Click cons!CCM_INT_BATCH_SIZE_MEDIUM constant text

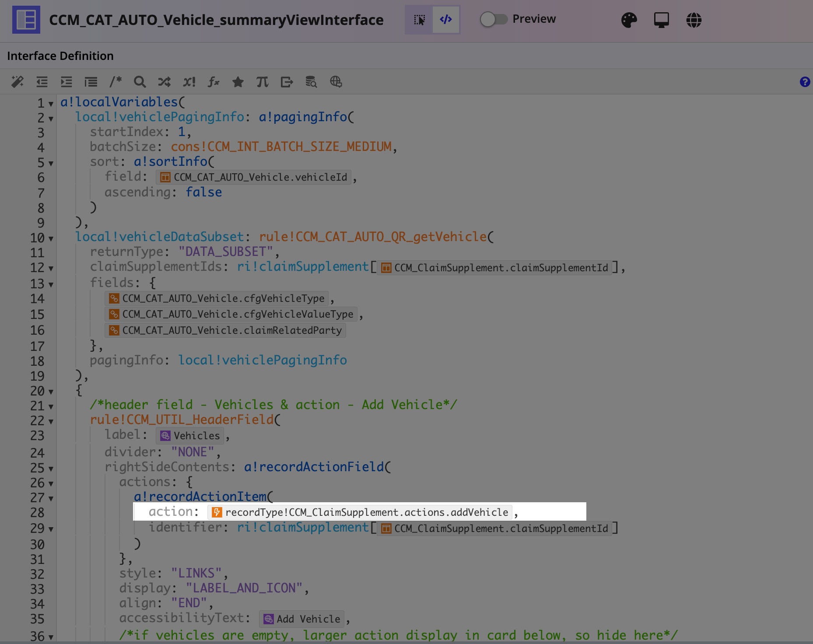tap(281, 147)
